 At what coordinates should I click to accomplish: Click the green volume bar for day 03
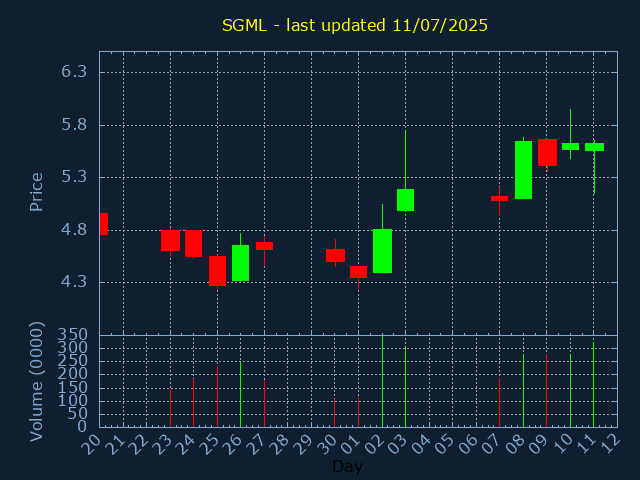point(405,387)
